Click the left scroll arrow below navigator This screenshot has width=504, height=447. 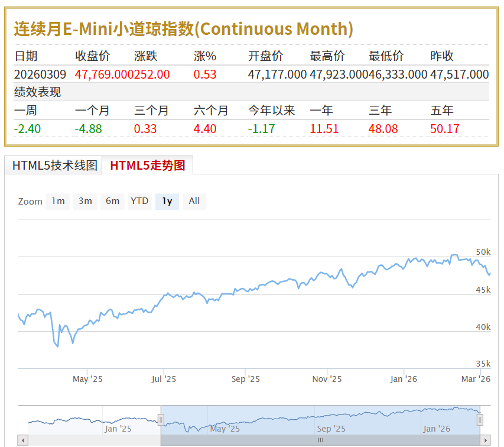pyautogui.click(x=22, y=440)
